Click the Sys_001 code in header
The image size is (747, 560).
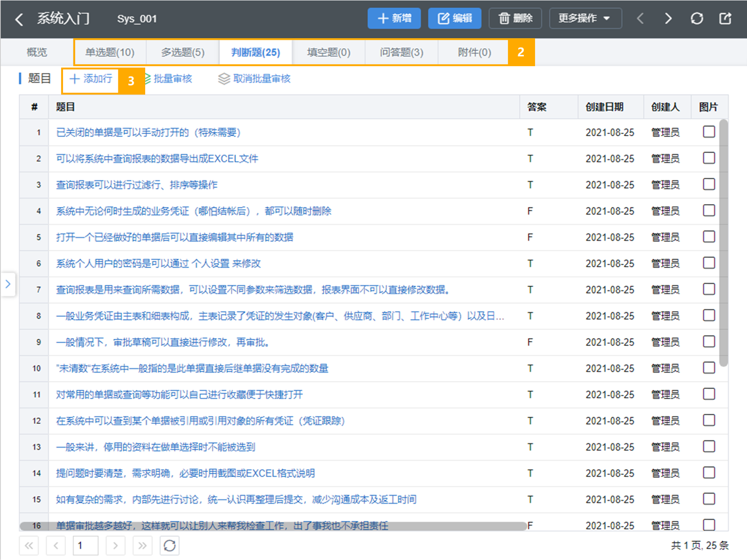137,19
